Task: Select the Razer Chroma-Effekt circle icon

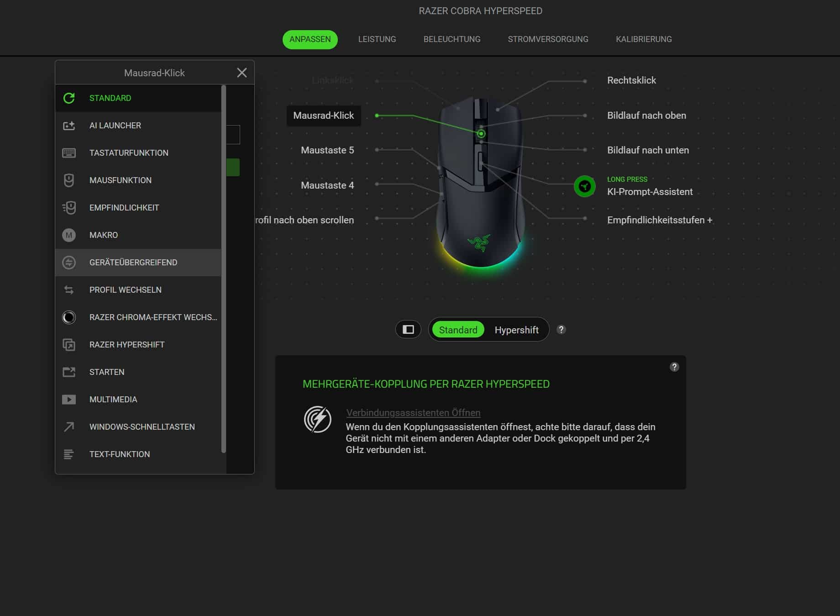Action: (x=69, y=317)
